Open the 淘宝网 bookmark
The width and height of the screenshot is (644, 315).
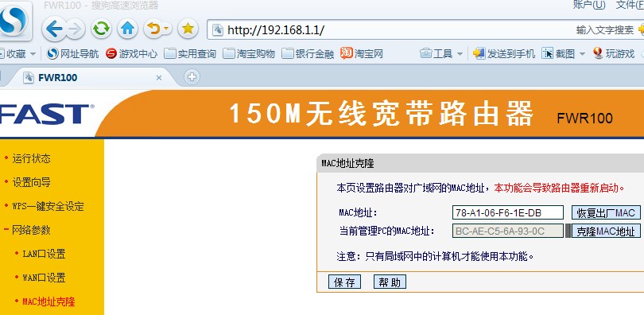pyautogui.click(x=362, y=54)
